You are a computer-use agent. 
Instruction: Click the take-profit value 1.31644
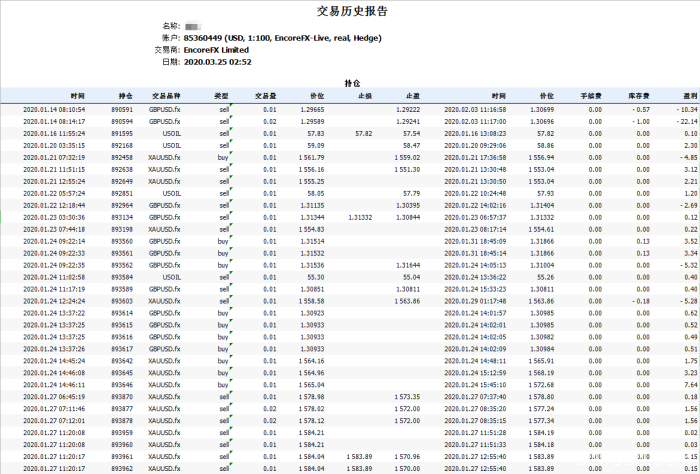408,265
